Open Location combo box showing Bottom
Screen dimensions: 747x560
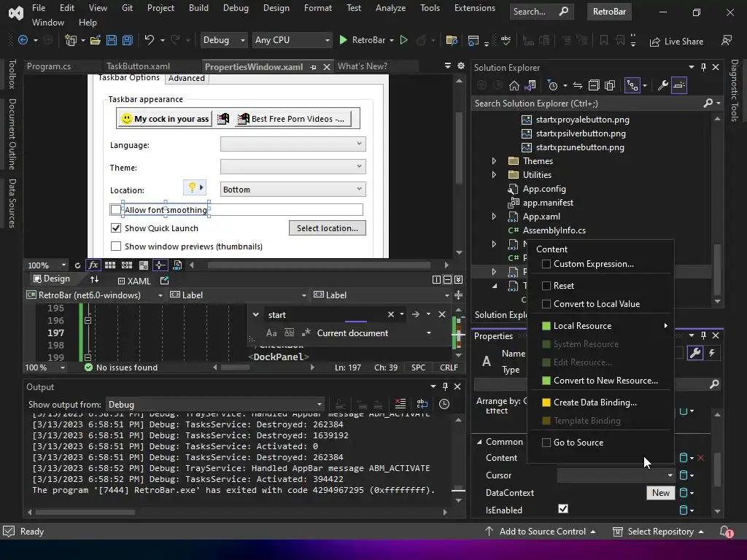[293, 190]
